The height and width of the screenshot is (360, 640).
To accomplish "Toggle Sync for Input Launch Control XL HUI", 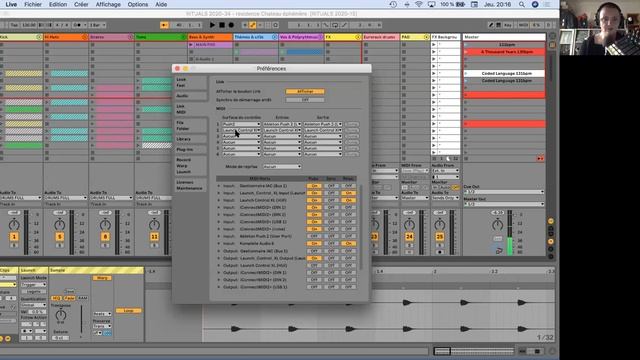I will coord(331,200).
